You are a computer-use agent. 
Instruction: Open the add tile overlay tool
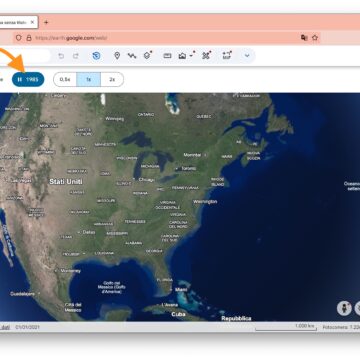[148, 55]
